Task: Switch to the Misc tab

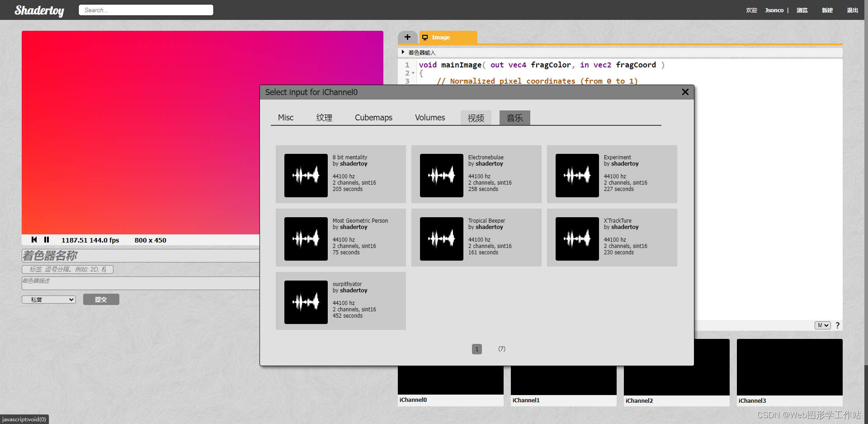Action: point(286,118)
